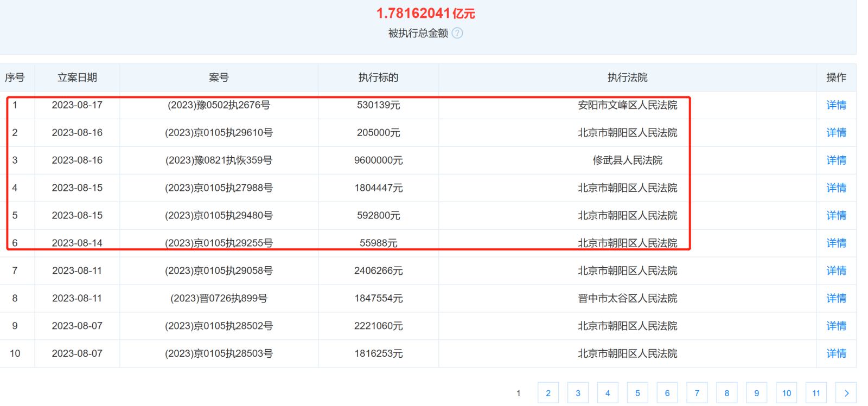The width and height of the screenshot is (868, 406).
Task: Click case number (2023)京0105执29058号
Action: (219, 270)
